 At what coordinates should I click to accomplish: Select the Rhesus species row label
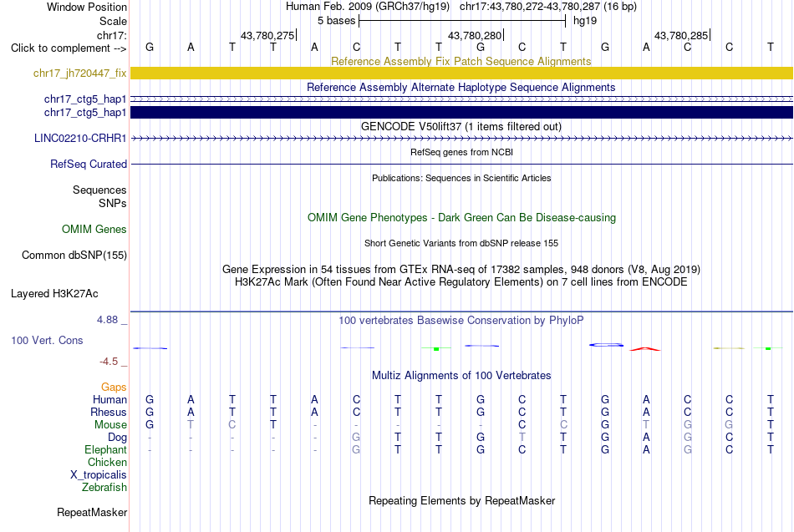point(109,412)
